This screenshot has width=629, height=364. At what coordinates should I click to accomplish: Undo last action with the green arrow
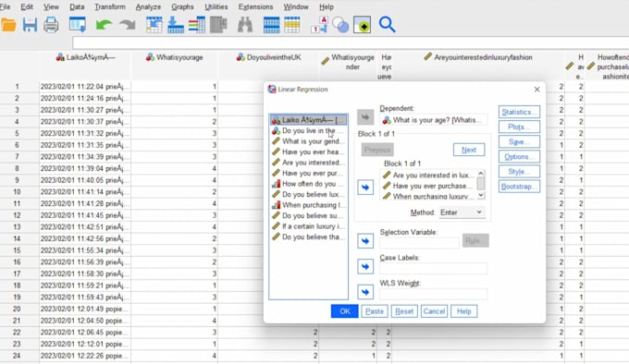(104, 25)
